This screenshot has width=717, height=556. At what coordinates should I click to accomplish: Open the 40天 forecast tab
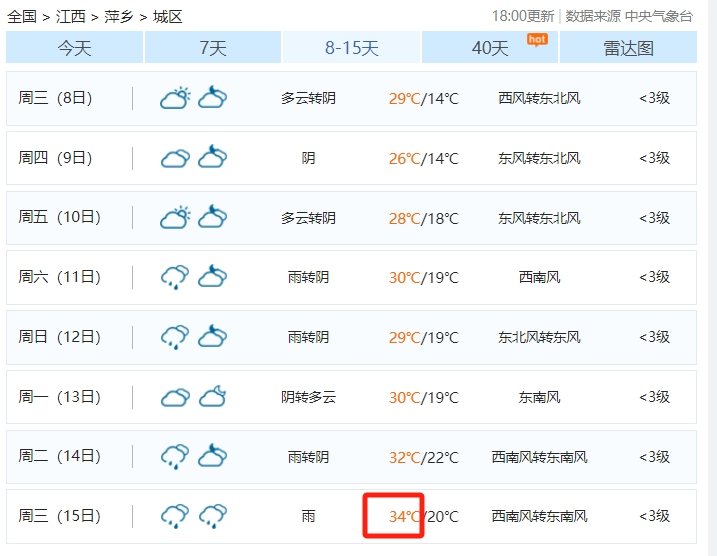point(490,48)
